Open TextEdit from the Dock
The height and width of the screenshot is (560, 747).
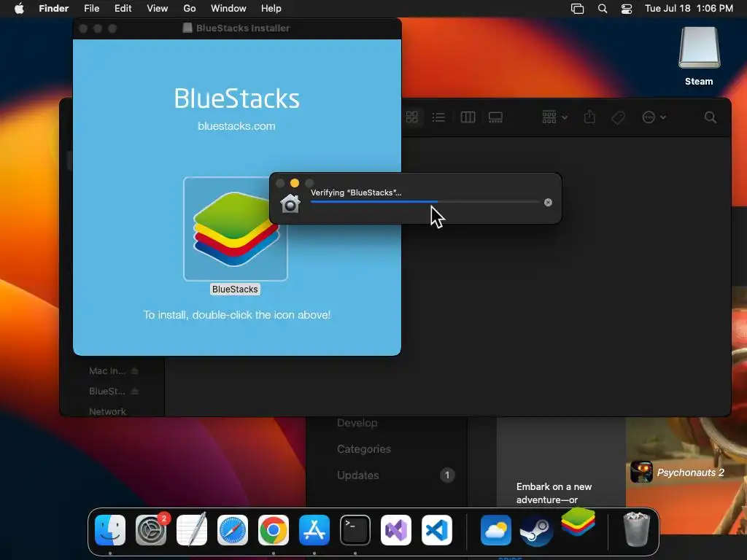[x=192, y=530]
